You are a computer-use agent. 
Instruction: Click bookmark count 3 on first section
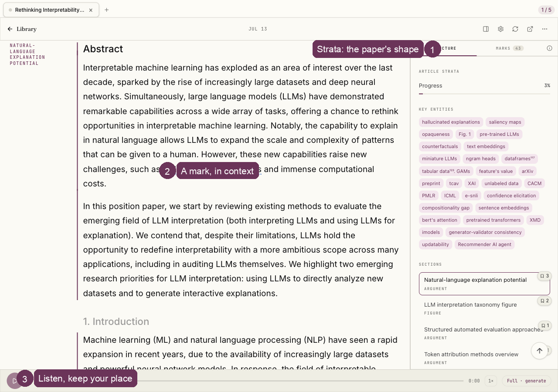tap(544, 276)
